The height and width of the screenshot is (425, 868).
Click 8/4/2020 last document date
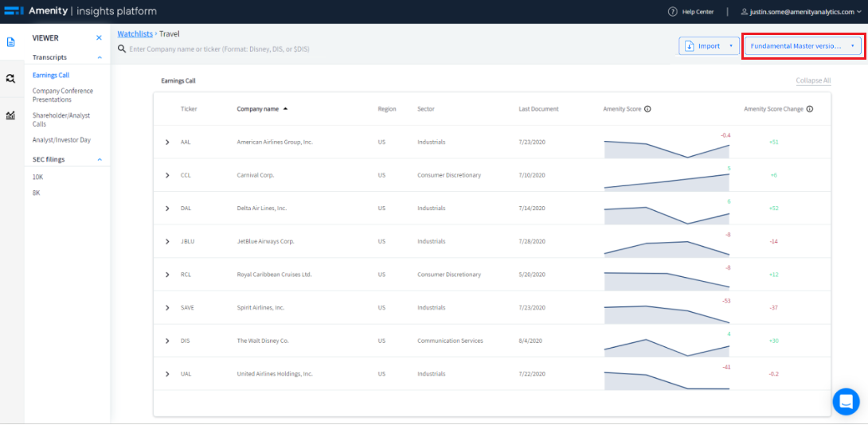point(530,341)
